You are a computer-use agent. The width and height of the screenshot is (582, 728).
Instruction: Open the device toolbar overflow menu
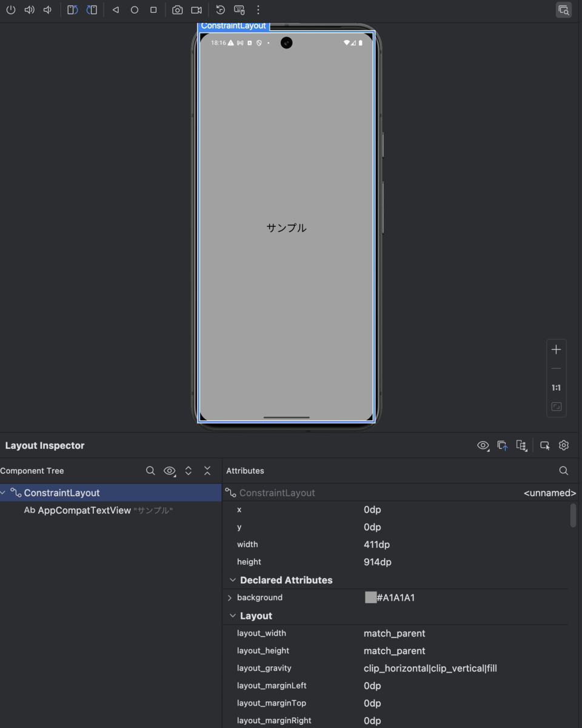(258, 10)
